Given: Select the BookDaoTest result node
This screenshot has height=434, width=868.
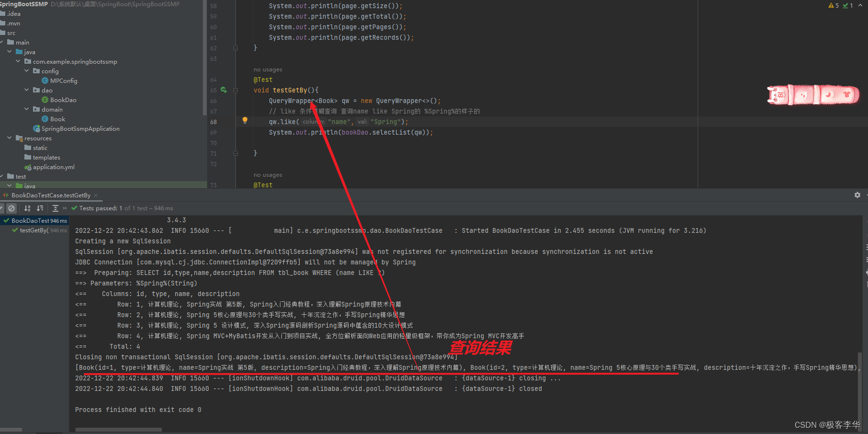Looking at the screenshot, I should 34,221.
